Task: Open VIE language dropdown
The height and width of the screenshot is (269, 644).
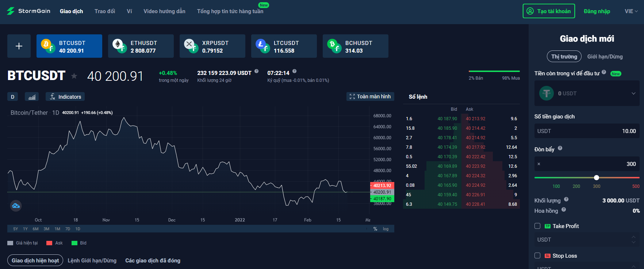Action: tap(631, 11)
